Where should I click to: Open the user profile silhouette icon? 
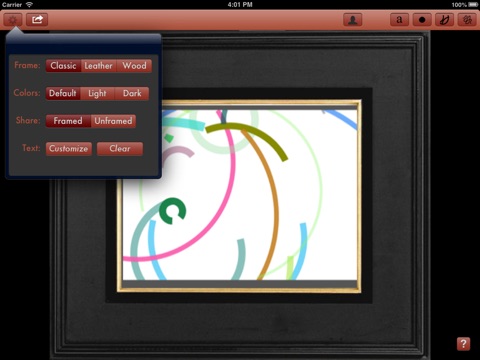(x=353, y=20)
